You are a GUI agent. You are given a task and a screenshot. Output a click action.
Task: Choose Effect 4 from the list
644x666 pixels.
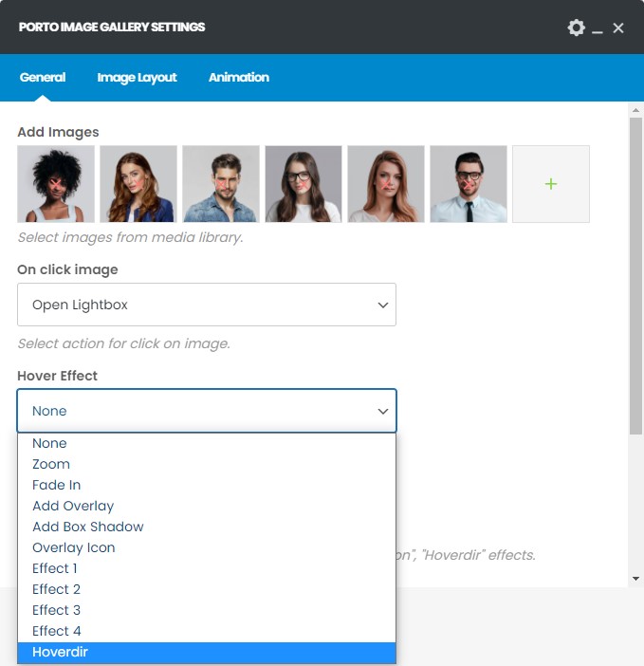tap(207, 630)
